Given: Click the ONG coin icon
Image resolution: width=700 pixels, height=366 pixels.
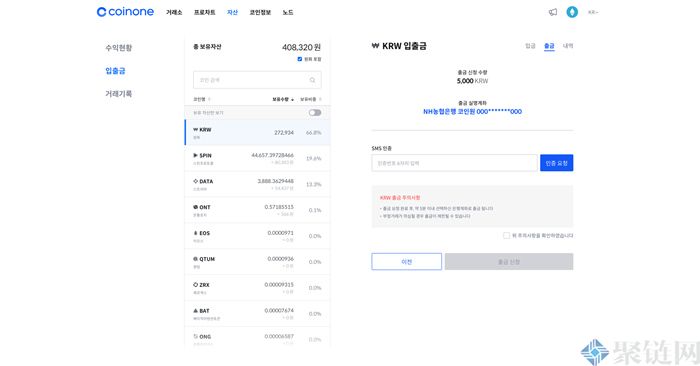Looking at the screenshot, I should click(195, 337).
